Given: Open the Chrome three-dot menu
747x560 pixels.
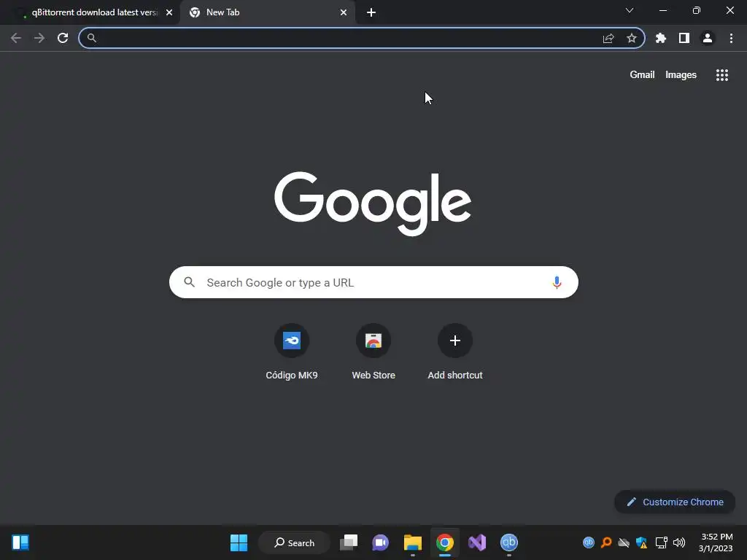Looking at the screenshot, I should click(731, 38).
